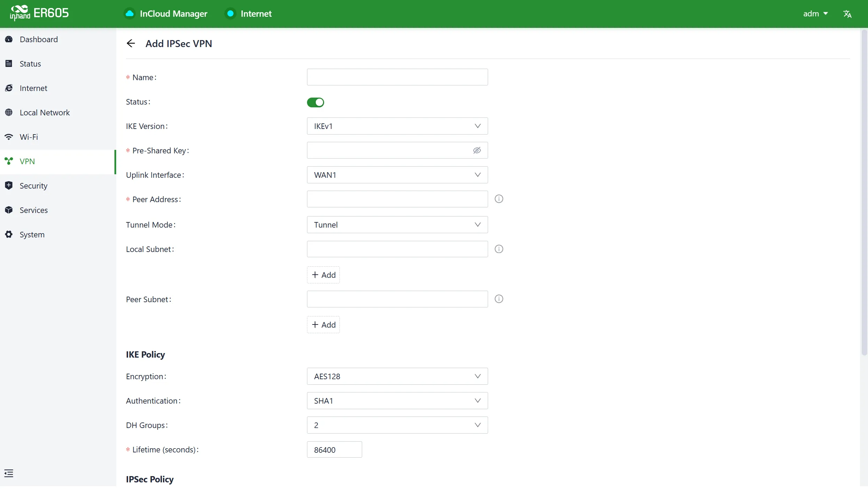Collapse the sidebar with the bottom menu icon
Viewport: 868px width, 489px height.
(x=9, y=473)
